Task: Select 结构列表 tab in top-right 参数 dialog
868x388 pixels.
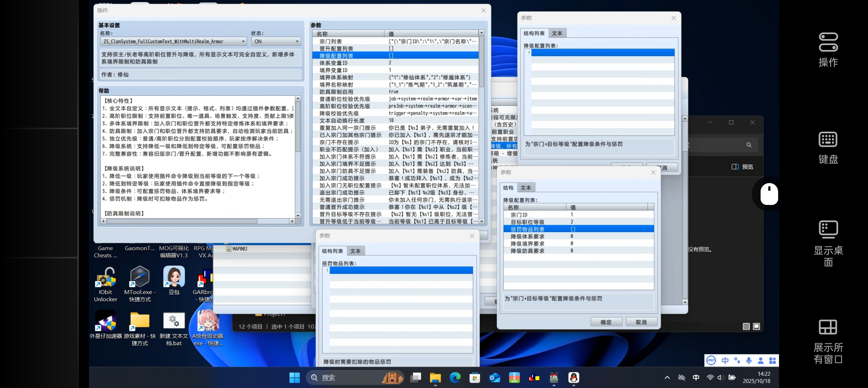Action: [x=534, y=33]
